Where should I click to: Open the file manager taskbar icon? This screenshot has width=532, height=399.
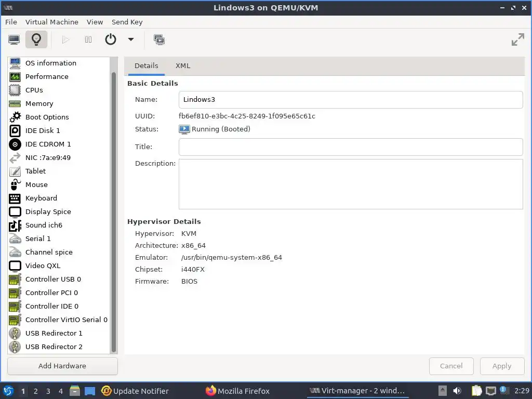tap(75, 391)
